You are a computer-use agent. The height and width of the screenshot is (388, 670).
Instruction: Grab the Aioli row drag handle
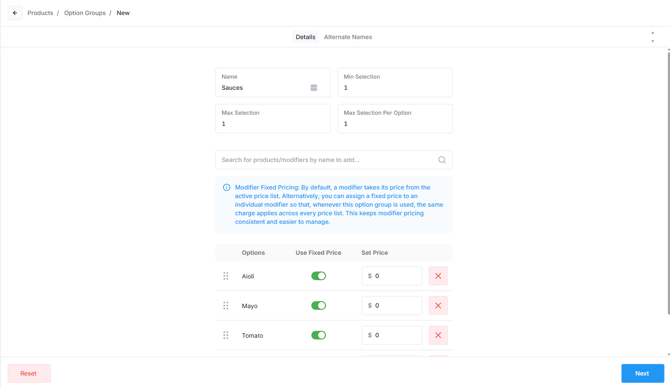tap(226, 276)
